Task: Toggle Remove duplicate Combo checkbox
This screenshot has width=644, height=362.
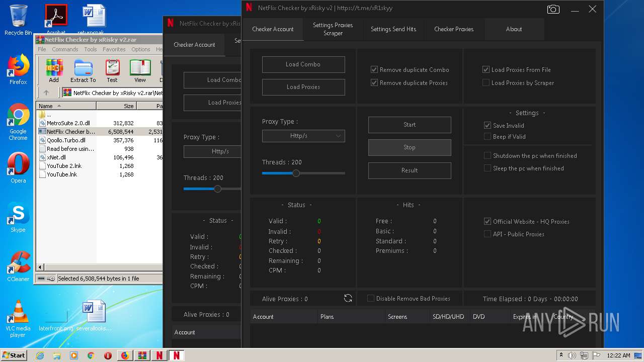Action: [x=374, y=69]
